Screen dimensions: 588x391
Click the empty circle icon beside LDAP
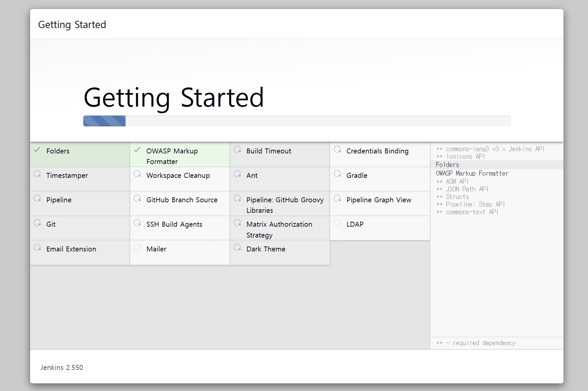pos(337,223)
